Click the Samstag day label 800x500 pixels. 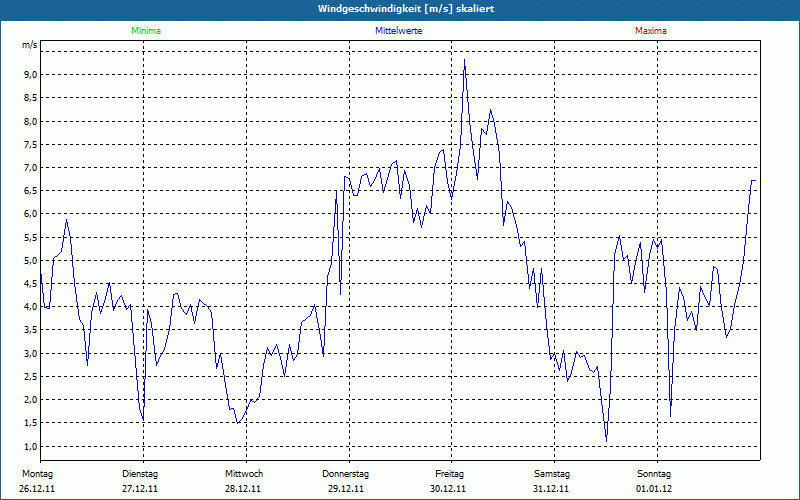point(552,474)
